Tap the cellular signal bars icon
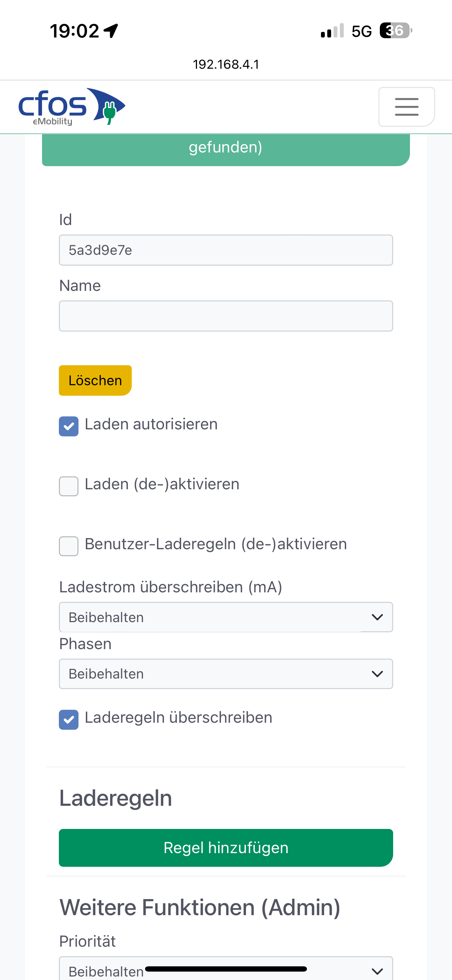 (x=332, y=31)
